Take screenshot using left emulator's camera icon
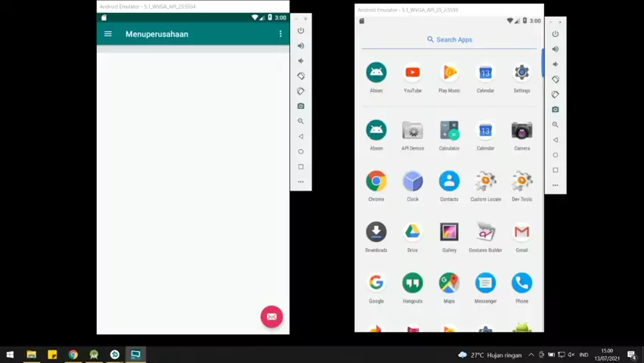Screen dimensions: 644x363 (301, 106)
